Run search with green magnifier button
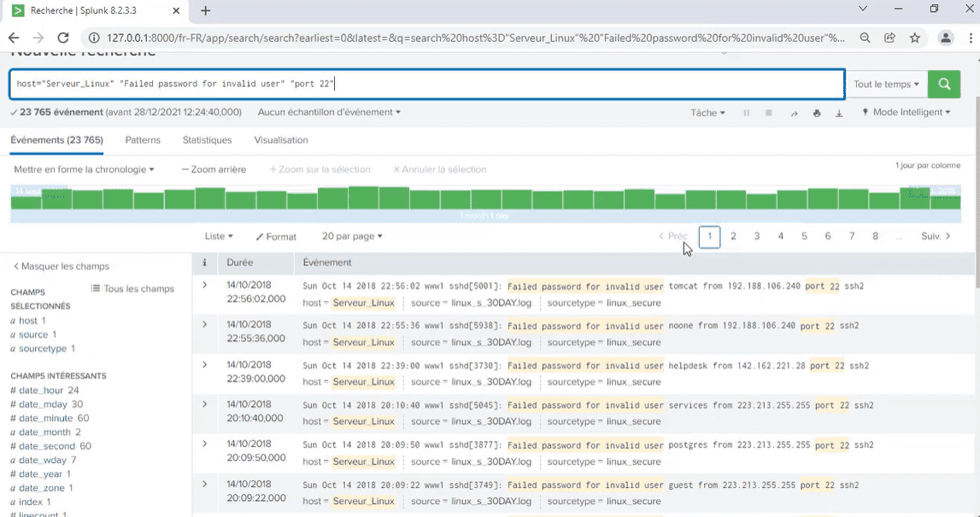 click(x=944, y=85)
